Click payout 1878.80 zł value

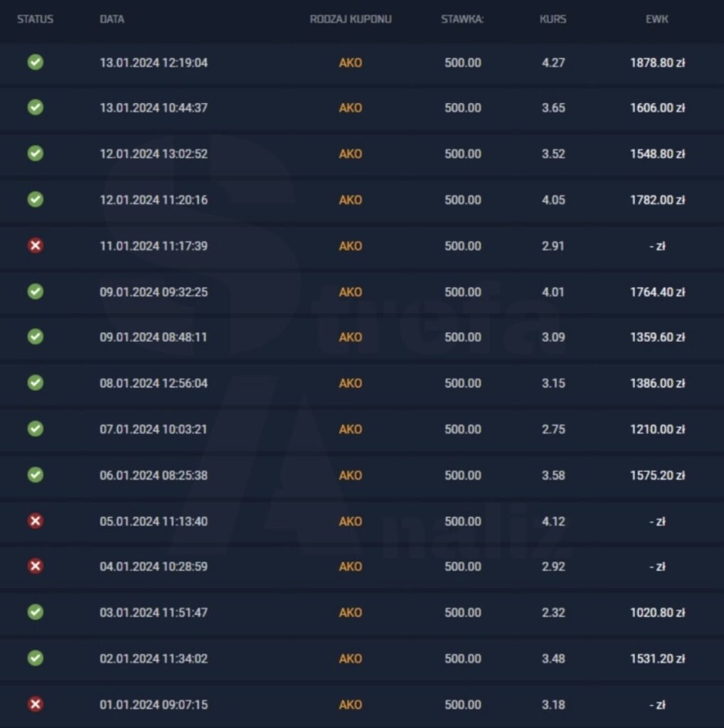[657, 63]
